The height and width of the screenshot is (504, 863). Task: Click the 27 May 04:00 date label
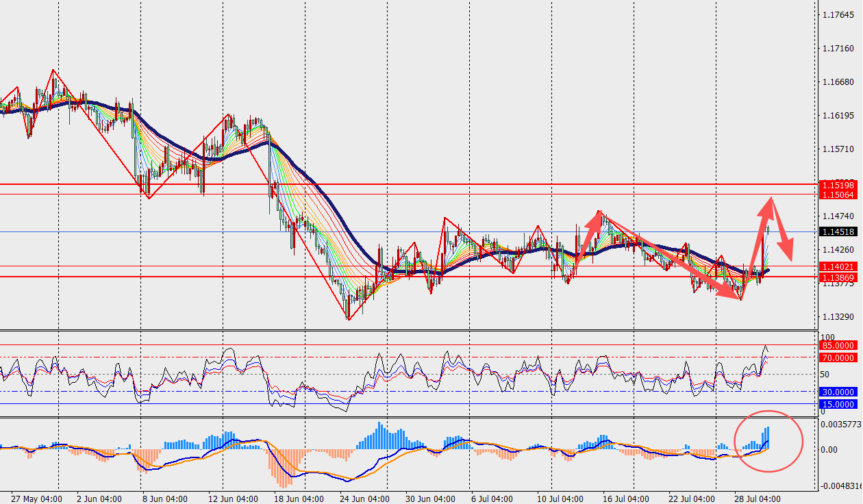pyautogui.click(x=37, y=499)
